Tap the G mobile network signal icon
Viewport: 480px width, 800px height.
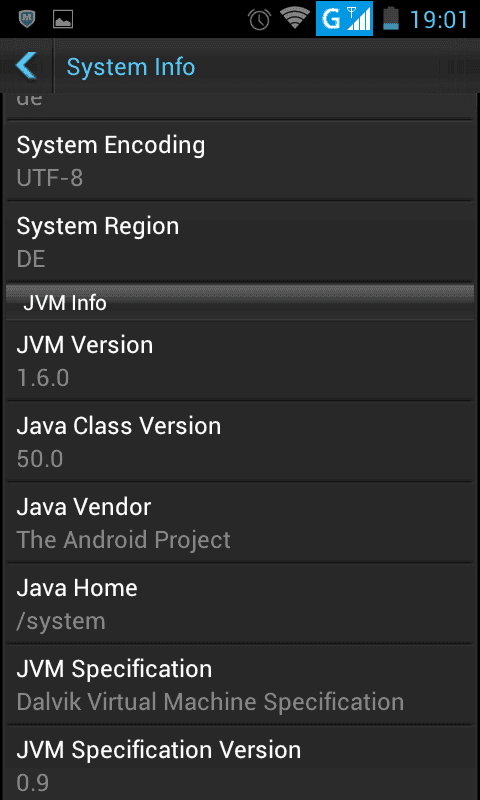[344, 19]
